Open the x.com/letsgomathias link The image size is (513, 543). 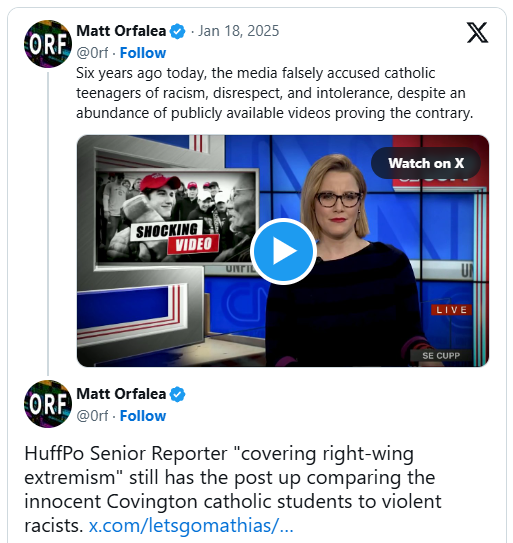pyautogui.click(x=191, y=526)
